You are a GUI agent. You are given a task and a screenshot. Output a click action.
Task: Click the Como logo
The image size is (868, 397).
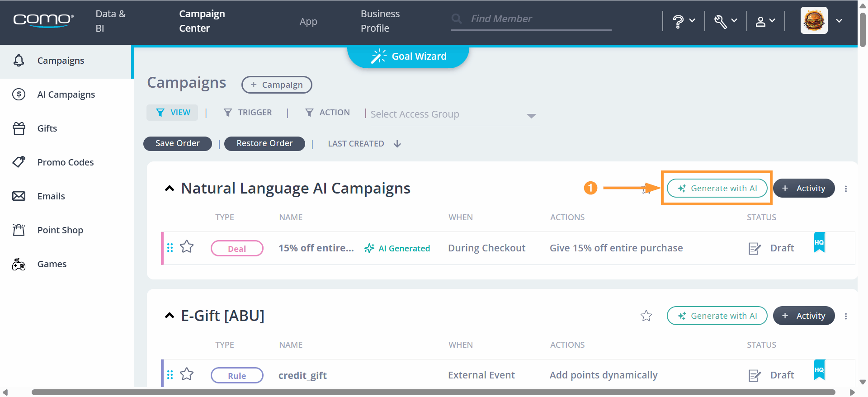[x=43, y=21]
